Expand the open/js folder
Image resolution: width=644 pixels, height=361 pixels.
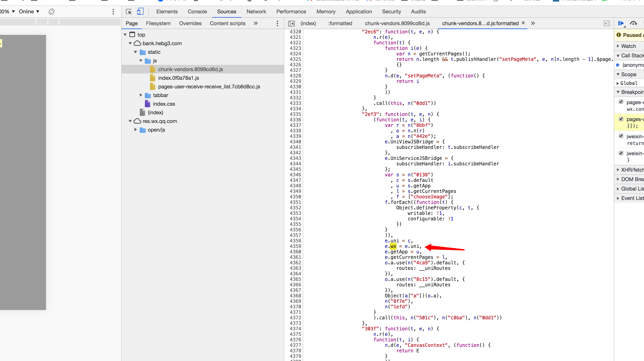tap(136, 130)
